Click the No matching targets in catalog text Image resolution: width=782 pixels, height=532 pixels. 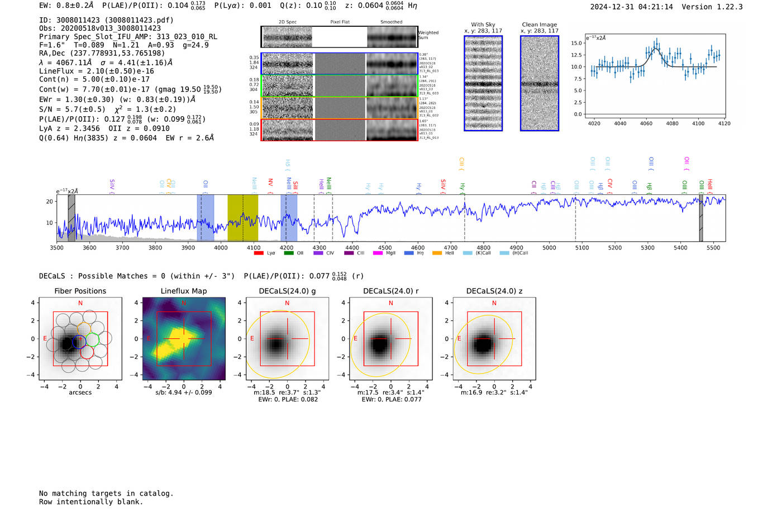(106, 493)
